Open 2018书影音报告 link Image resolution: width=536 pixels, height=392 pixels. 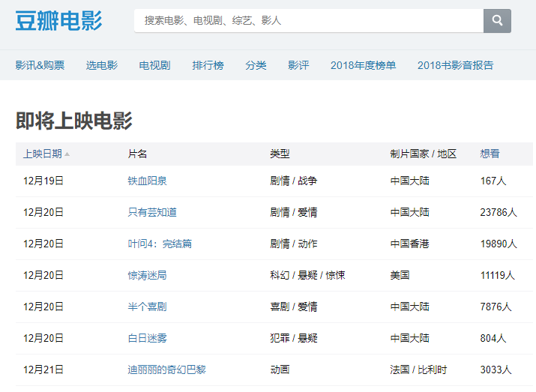click(455, 65)
